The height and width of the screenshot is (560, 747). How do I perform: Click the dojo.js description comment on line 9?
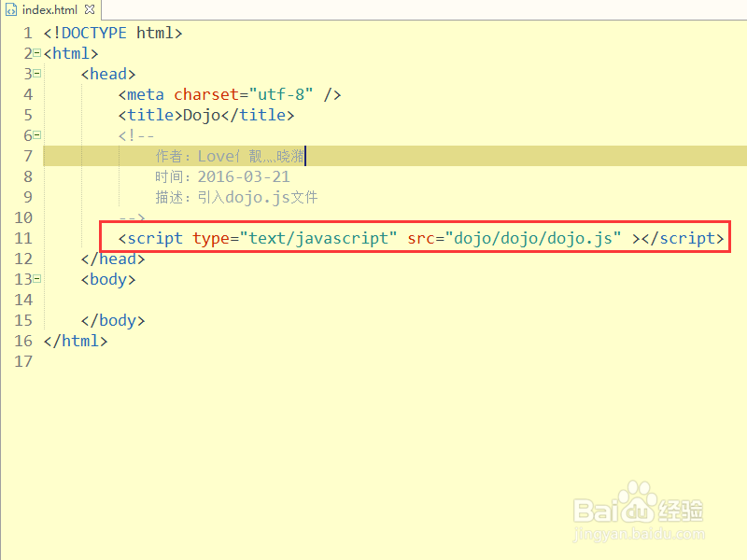pos(236,197)
